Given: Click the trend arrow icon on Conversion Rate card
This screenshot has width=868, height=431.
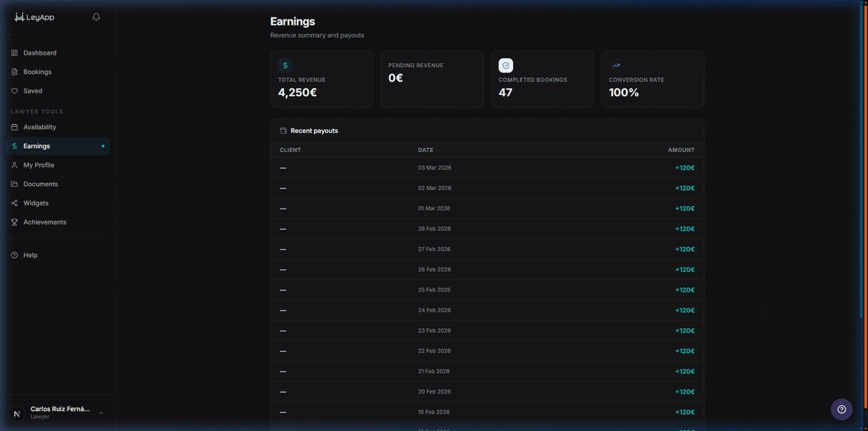Looking at the screenshot, I should click(615, 65).
